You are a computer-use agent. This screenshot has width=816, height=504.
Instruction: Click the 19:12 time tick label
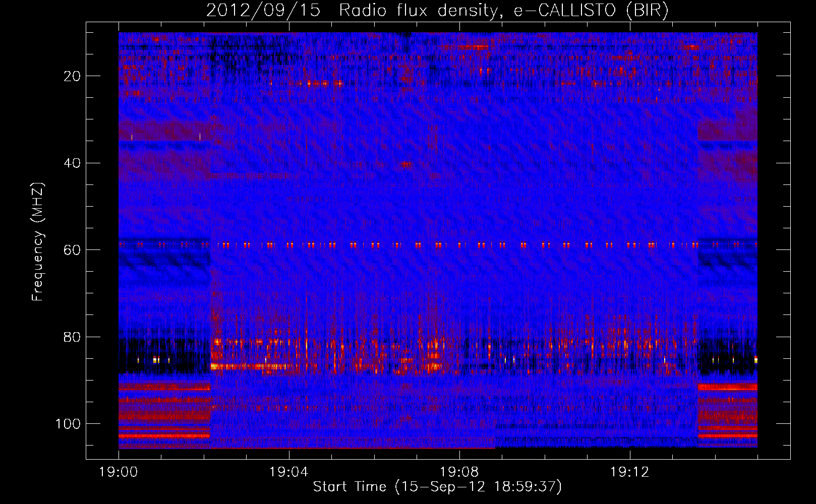[630, 472]
